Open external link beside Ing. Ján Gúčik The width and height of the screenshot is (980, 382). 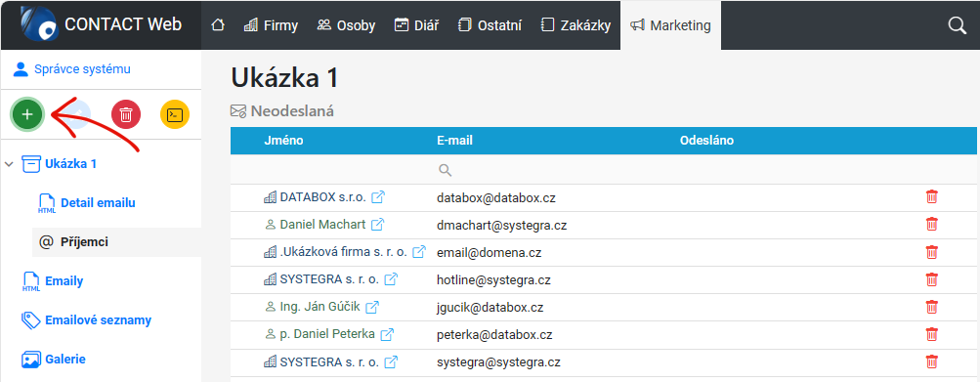tap(372, 307)
